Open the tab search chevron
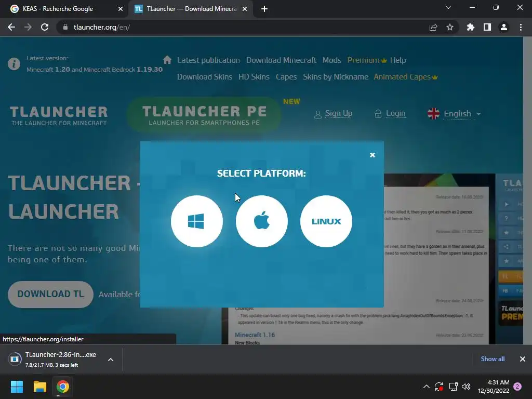Viewport: 532px width, 399px height. (x=448, y=7)
